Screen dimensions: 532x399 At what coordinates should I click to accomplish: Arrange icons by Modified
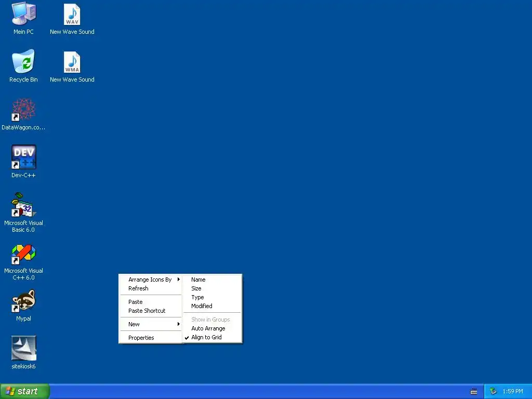tap(212, 306)
